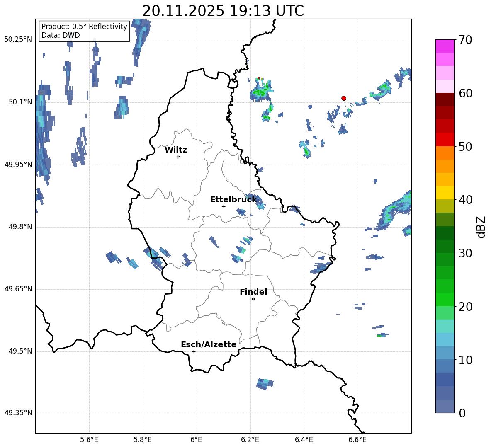
Task: Click the red dot radar marker
Action: 344,98
